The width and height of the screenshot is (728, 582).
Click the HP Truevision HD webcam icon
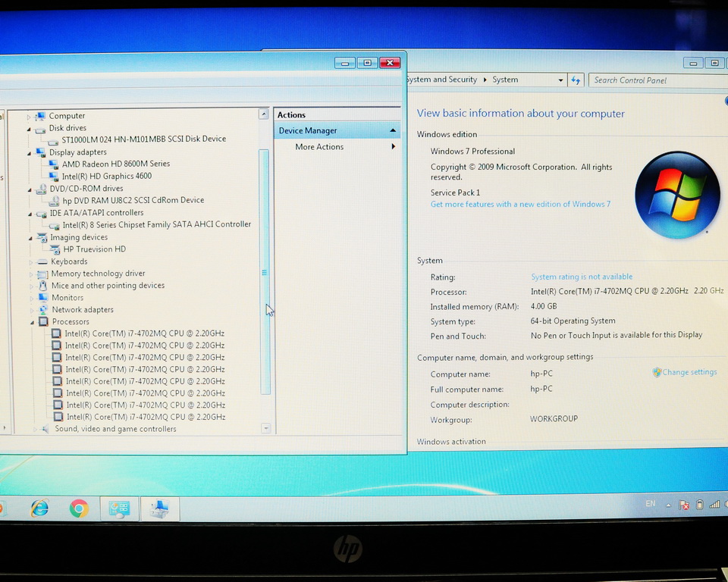(55, 249)
